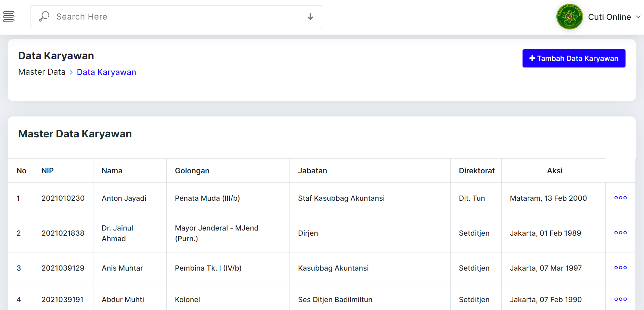
Task: Open the Data Karyawan breadcrumb link
Action: [106, 72]
